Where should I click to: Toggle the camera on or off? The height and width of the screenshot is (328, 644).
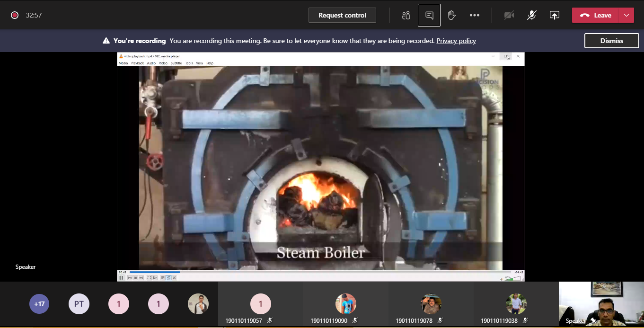(509, 15)
